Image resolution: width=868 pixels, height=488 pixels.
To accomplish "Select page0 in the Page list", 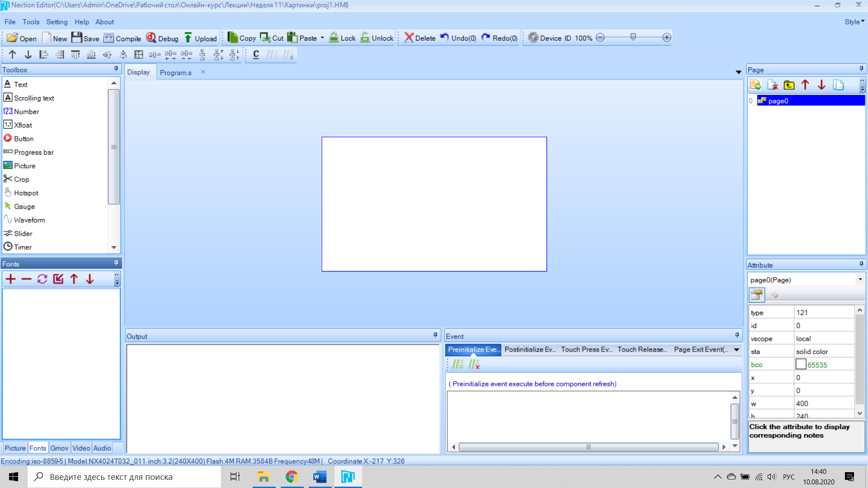I will [x=778, y=101].
